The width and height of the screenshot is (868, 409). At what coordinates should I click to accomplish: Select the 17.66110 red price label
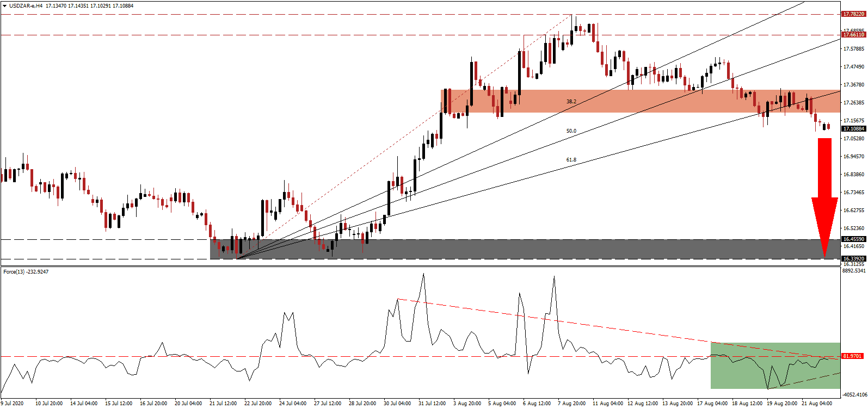[853, 35]
